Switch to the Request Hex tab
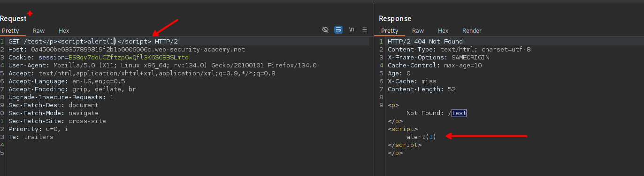This screenshot has height=176, width=644. click(64, 30)
